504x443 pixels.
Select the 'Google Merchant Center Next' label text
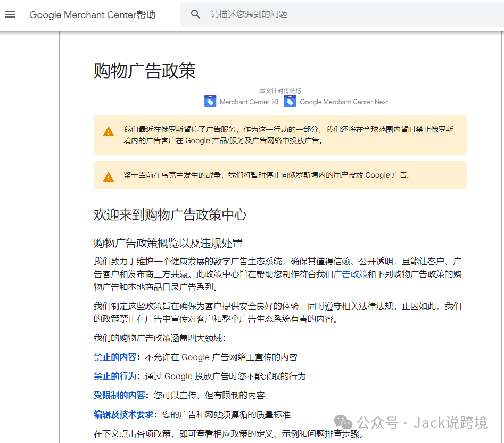(344, 102)
